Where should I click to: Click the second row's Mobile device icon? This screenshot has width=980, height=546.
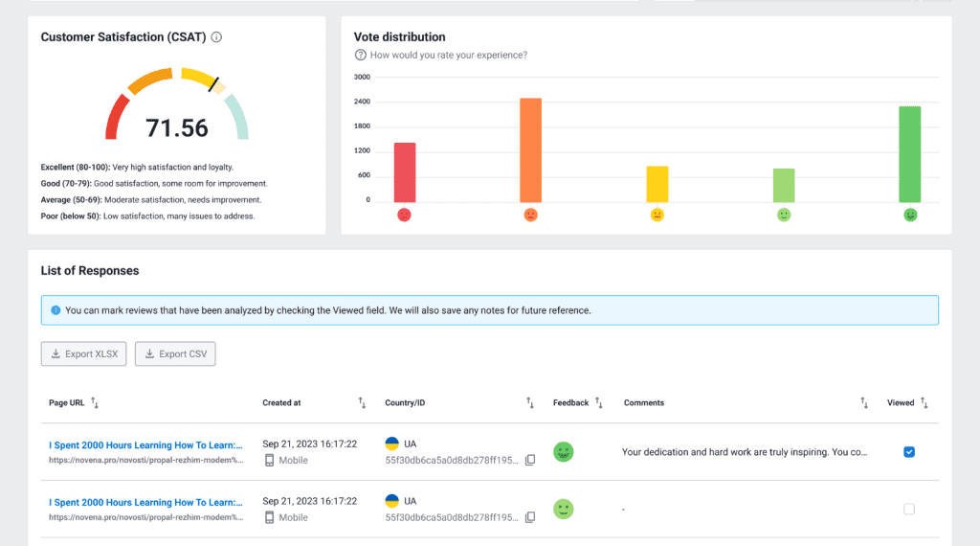coord(269,517)
